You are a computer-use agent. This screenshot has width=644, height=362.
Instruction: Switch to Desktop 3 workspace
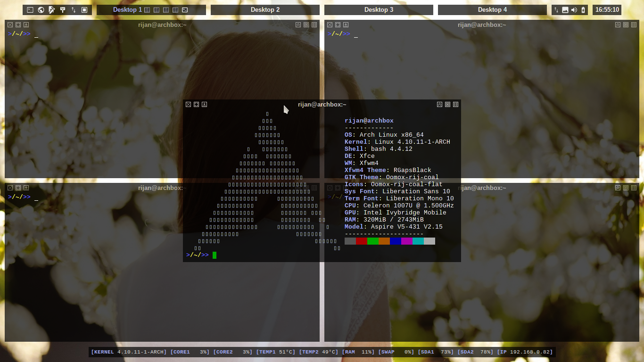[379, 10]
